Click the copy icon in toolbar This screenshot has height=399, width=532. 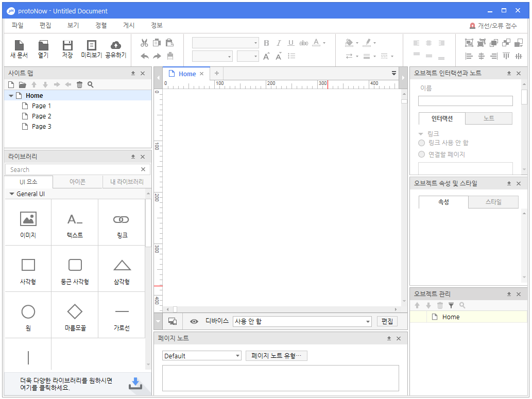(x=157, y=43)
